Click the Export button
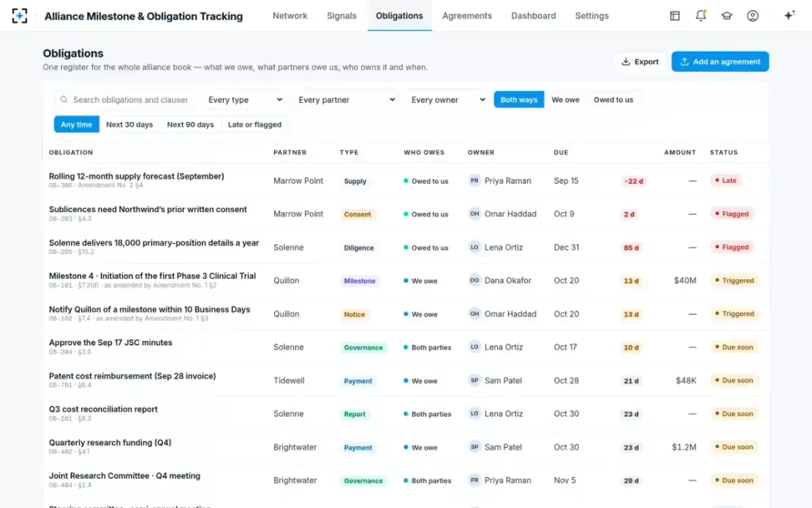This screenshot has width=812, height=508. coord(640,62)
